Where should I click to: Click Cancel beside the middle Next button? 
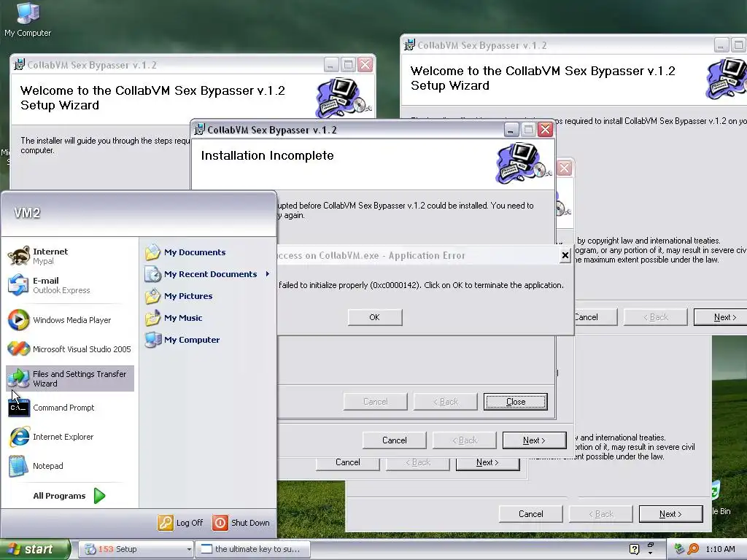point(395,440)
